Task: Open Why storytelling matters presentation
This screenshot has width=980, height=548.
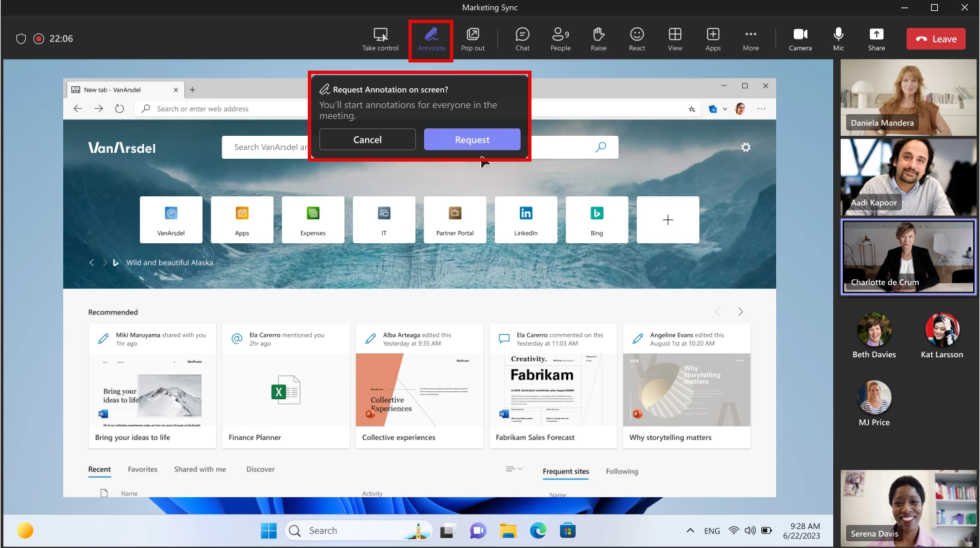Action: pyautogui.click(x=686, y=386)
